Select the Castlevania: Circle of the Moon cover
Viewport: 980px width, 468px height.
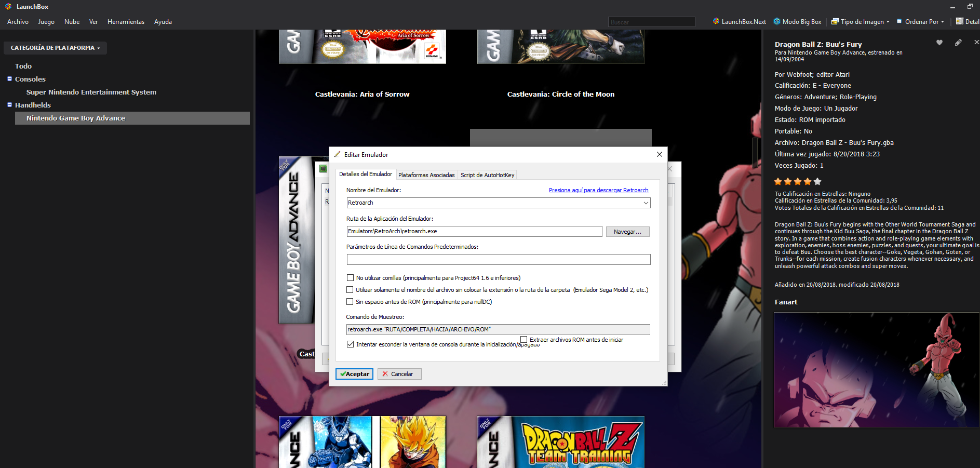tap(561, 47)
